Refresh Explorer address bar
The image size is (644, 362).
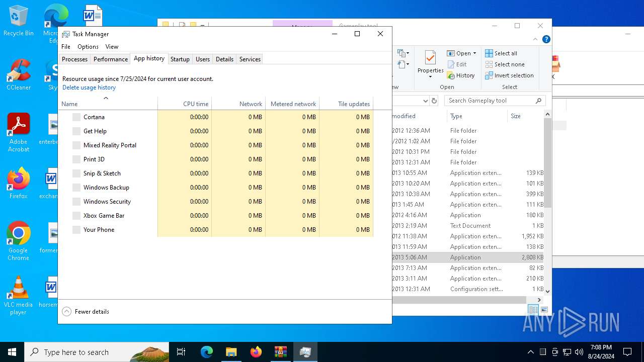[x=435, y=101]
